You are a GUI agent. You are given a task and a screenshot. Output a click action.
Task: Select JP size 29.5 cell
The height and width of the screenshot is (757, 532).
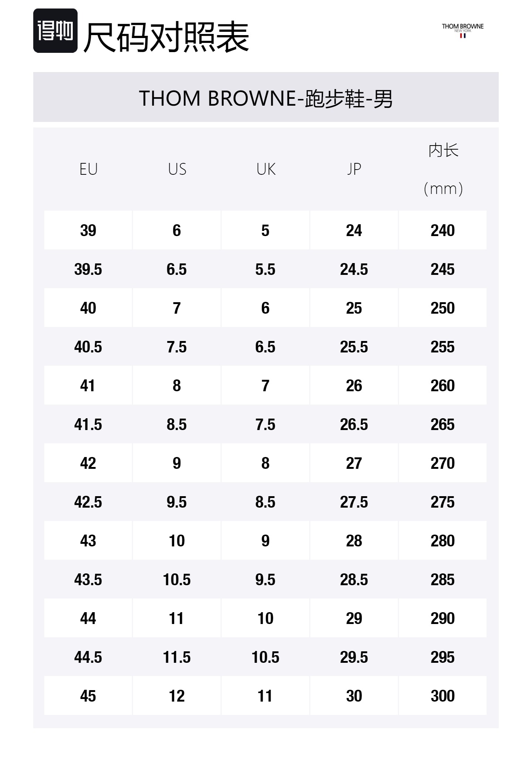click(x=354, y=657)
